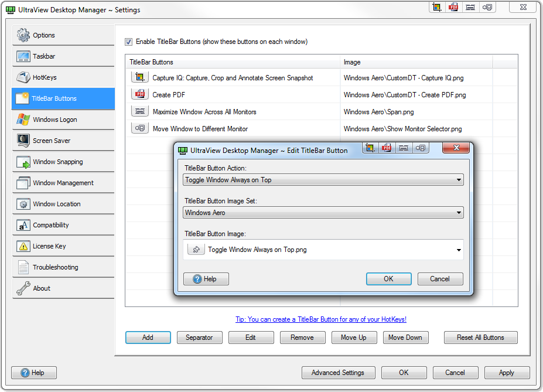Open the HotKeys TitleBar Button tip link
The height and width of the screenshot is (392, 543).
(321, 319)
